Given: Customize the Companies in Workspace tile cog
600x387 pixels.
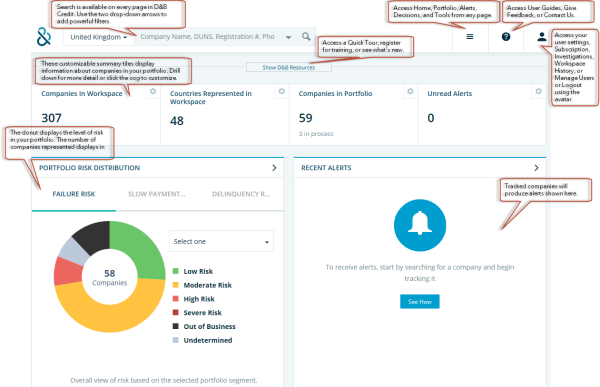Looking at the screenshot, I should [153, 91].
